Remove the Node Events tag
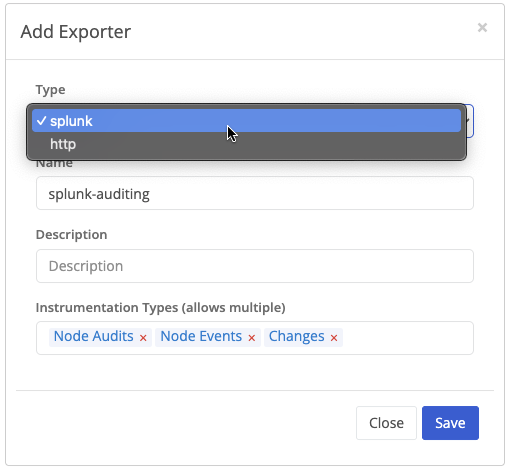 point(252,338)
